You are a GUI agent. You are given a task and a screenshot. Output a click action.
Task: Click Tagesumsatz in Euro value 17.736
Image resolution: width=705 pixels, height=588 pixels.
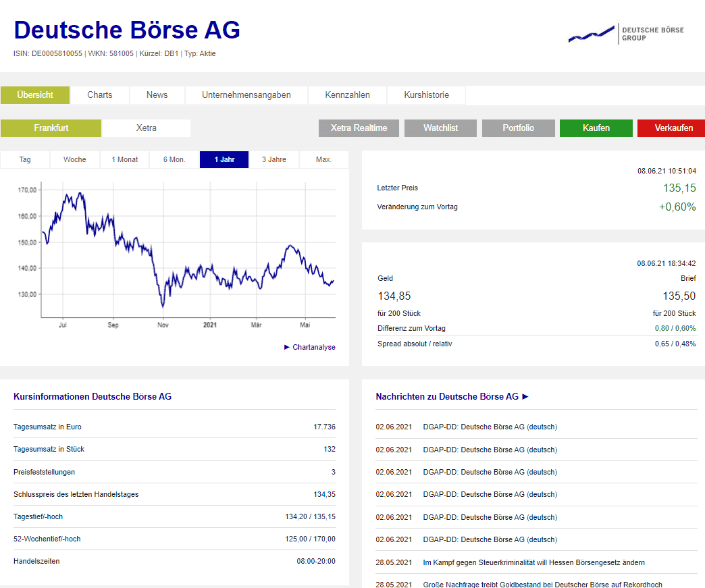tap(324, 427)
